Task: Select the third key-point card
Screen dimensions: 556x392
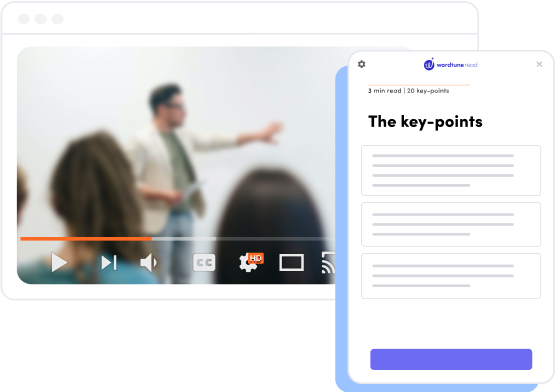Action: pos(451,276)
